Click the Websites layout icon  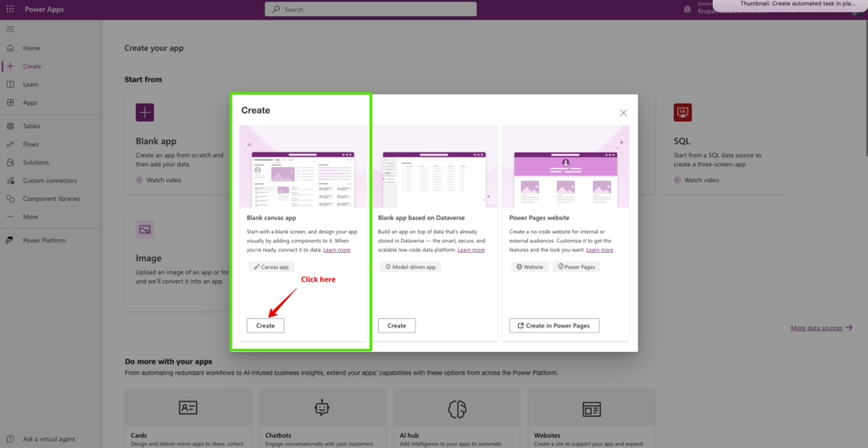click(591, 409)
